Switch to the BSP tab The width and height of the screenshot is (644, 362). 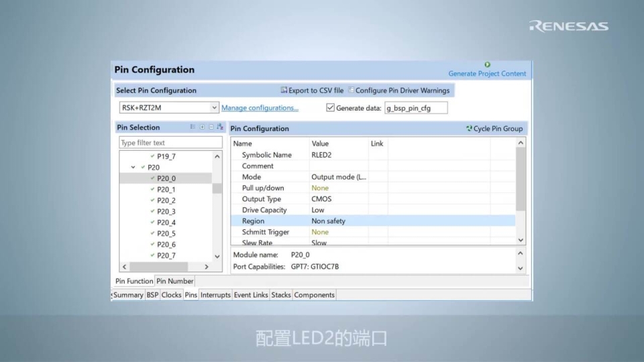tap(152, 295)
